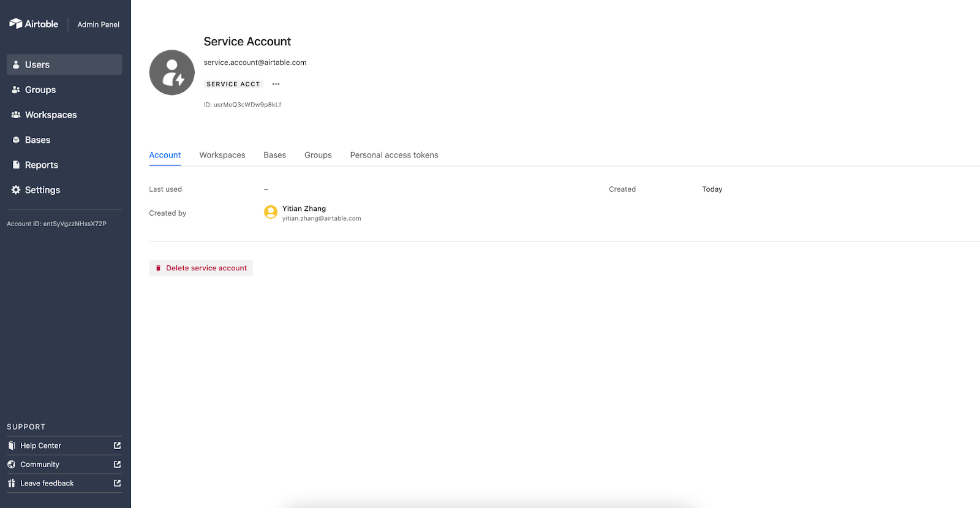Click the Created label
The image size is (980, 508).
[x=622, y=189]
